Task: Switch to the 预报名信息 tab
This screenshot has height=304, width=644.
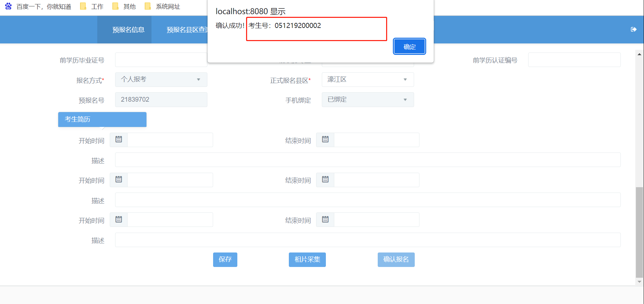Action: (x=128, y=30)
